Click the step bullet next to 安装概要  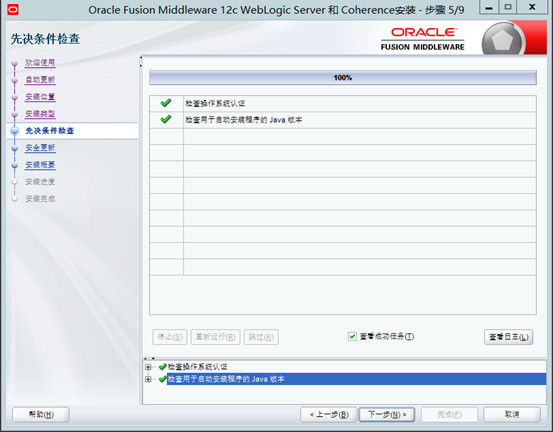14,165
